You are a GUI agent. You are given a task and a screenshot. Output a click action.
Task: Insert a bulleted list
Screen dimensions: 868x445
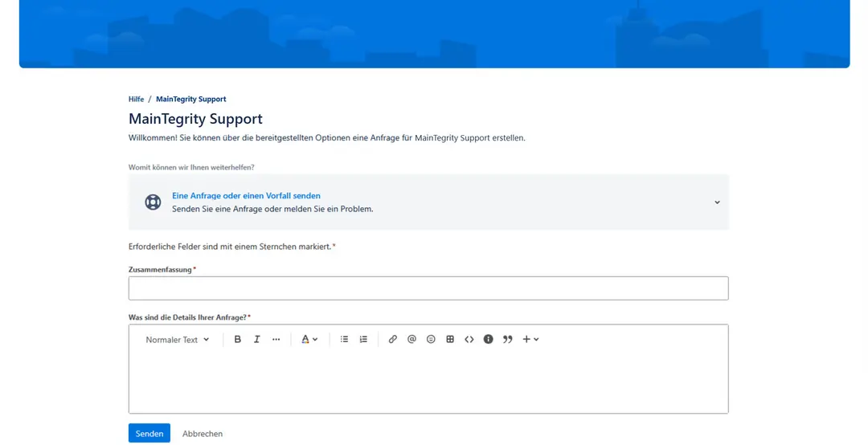point(344,339)
